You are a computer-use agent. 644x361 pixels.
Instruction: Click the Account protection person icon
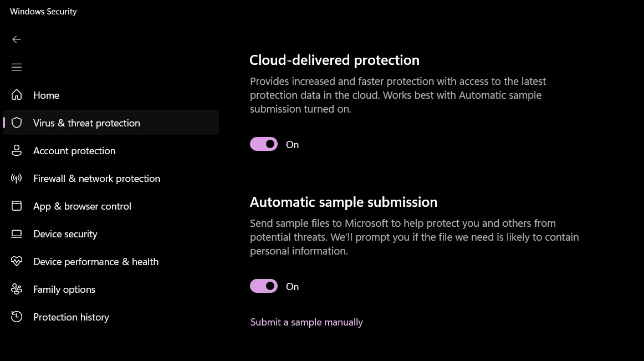[17, 150]
